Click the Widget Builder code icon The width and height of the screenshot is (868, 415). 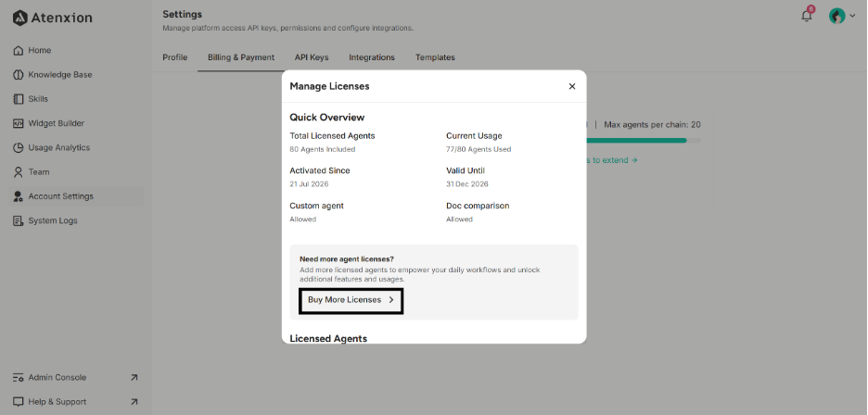tap(18, 123)
